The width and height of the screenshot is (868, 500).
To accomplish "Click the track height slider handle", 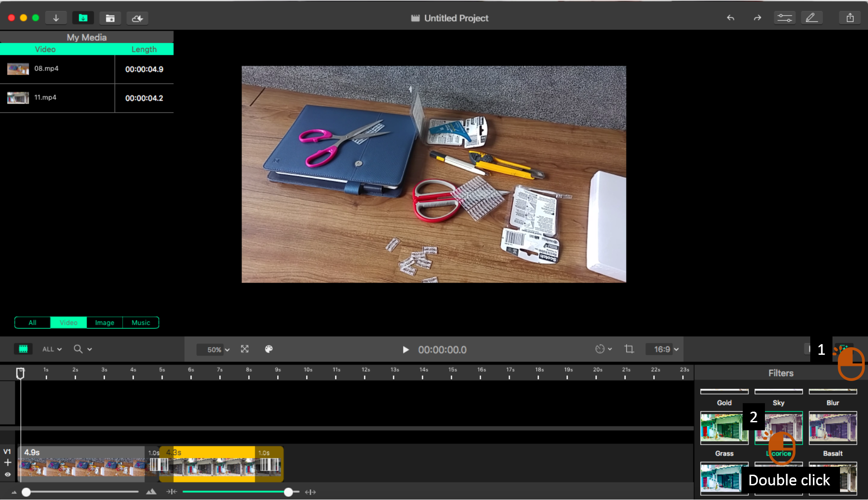I will [x=26, y=492].
